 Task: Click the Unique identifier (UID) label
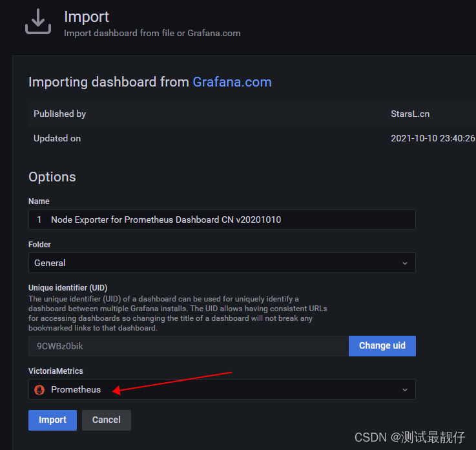pos(68,288)
